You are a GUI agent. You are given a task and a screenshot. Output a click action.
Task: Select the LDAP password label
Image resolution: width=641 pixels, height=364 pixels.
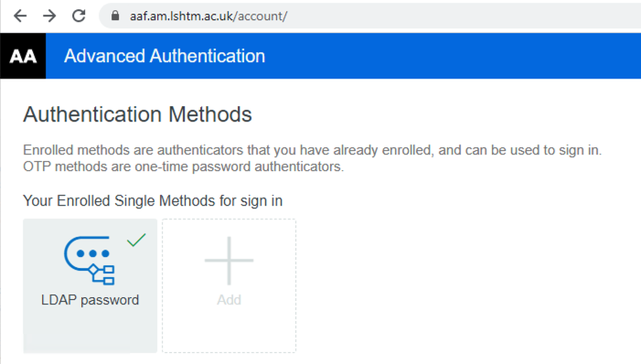pyautogui.click(x=90, y=300)
